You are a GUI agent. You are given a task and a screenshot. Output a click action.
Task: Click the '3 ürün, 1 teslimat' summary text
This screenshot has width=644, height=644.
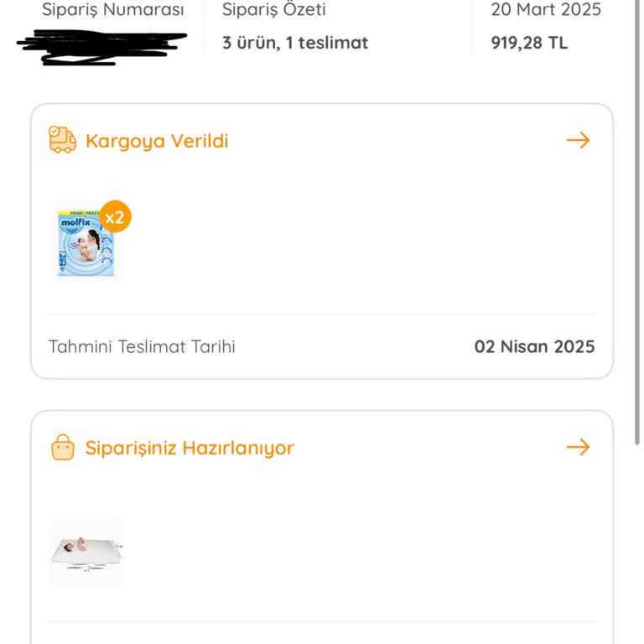tap(295, 43)
